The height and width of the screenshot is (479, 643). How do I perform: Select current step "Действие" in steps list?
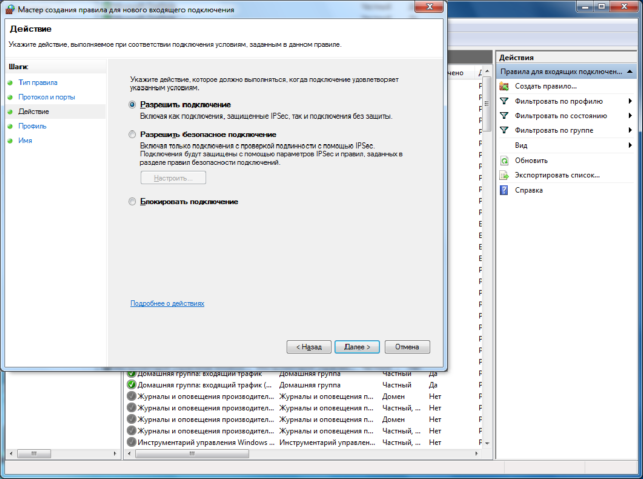pos(34,112)
